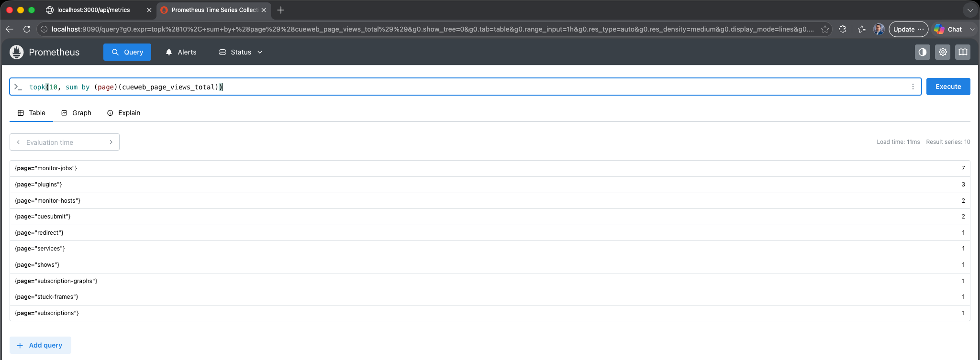980x360 pixels.
Task: Switch to the Graph tab
Action: tap(76, 113)
